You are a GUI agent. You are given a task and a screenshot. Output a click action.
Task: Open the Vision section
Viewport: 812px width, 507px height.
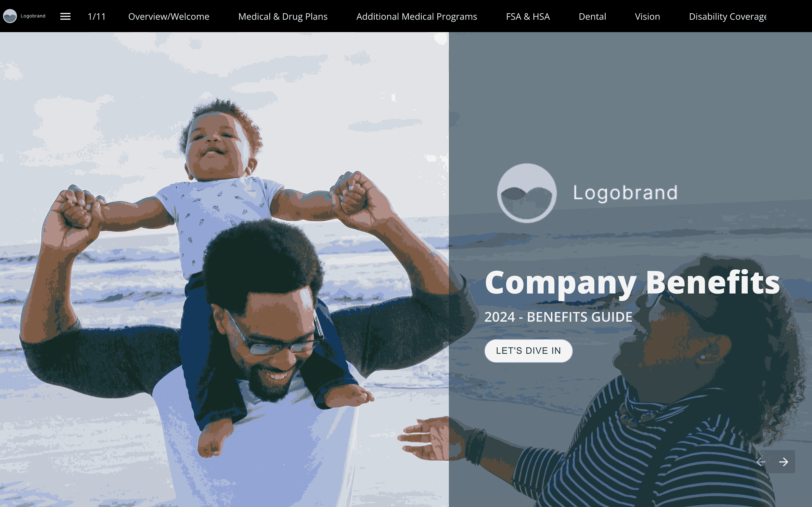coord(647,16)
